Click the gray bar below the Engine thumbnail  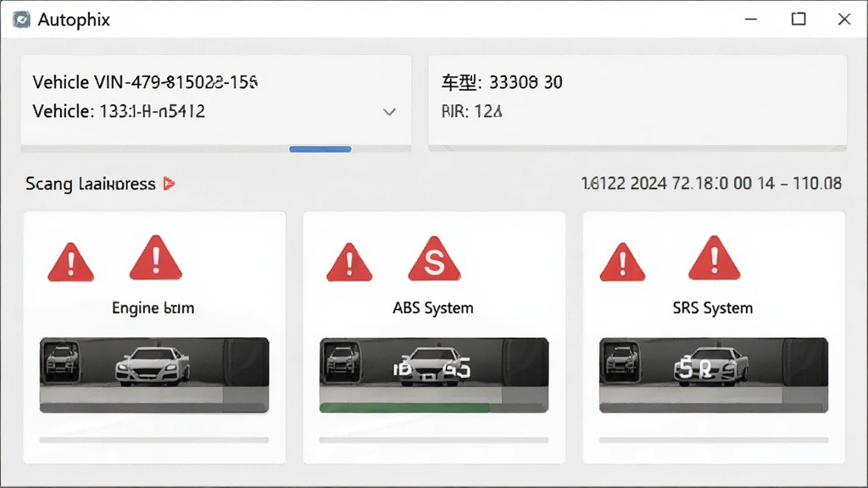(x=154, y=441)
